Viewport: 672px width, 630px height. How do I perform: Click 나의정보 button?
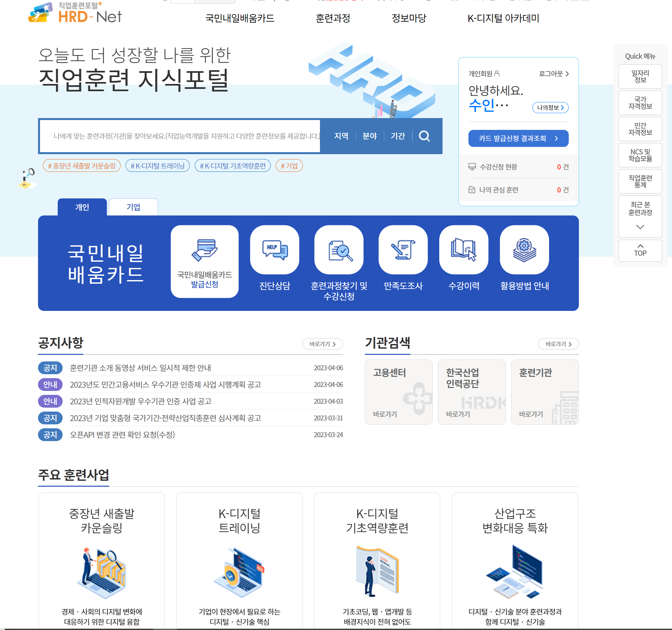point(550,108)
